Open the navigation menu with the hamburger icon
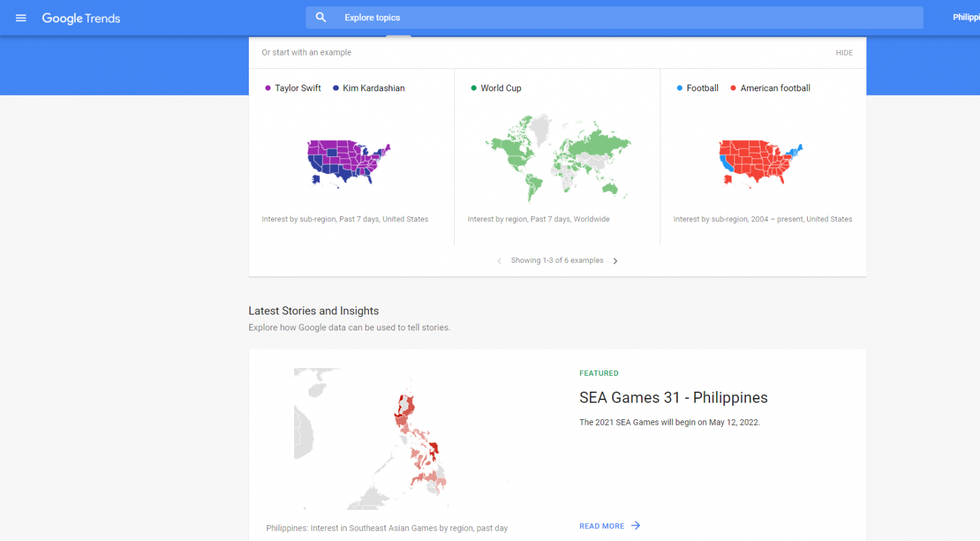 point(20,17)
